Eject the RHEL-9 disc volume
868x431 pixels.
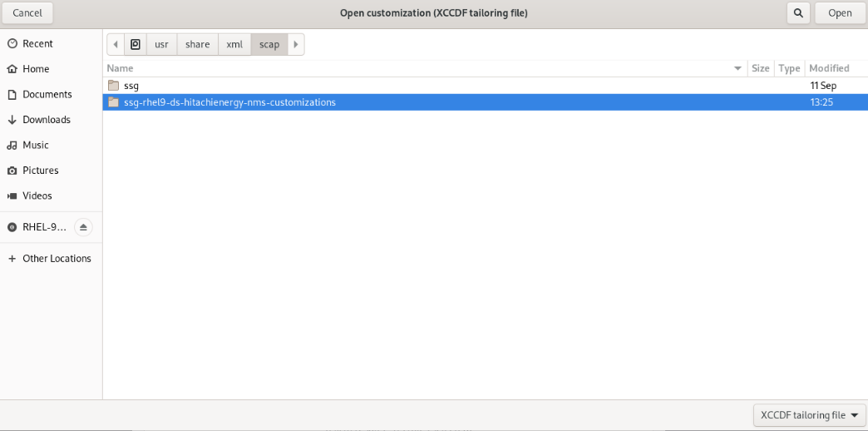click(x=83, y=227)
